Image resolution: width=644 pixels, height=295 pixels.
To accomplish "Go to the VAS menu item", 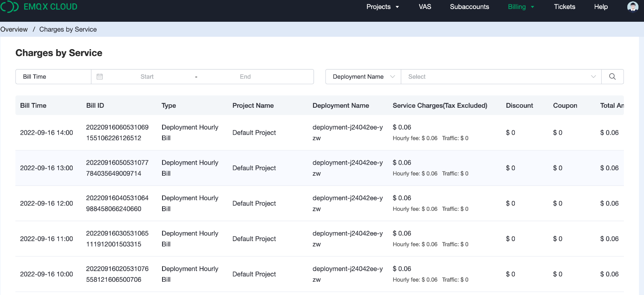I will pos(425,7).
